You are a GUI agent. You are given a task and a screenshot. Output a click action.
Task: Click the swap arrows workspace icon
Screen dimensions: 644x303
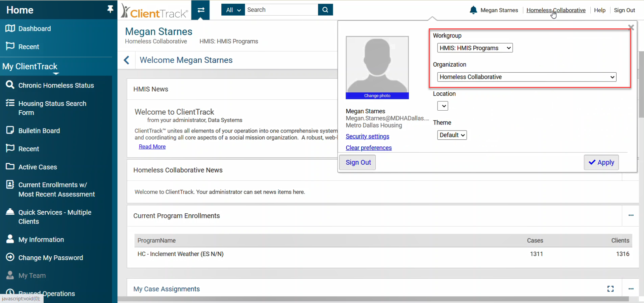click(x=201, y=10)
